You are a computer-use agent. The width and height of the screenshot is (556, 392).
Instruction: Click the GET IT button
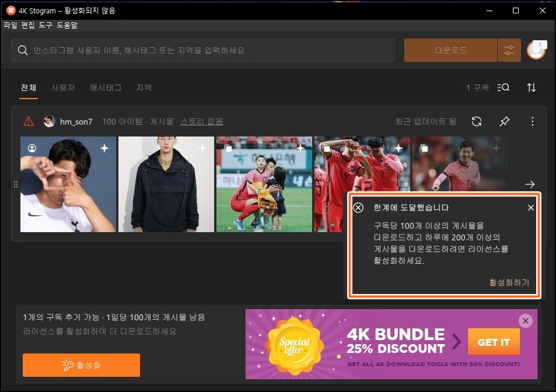pyautogui.click(x=494, y=342)
